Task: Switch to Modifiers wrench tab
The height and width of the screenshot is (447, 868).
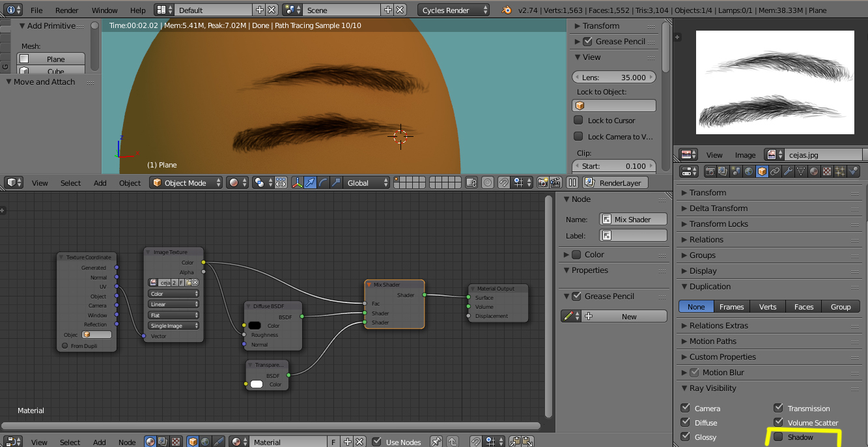Action: coord(788,171)
